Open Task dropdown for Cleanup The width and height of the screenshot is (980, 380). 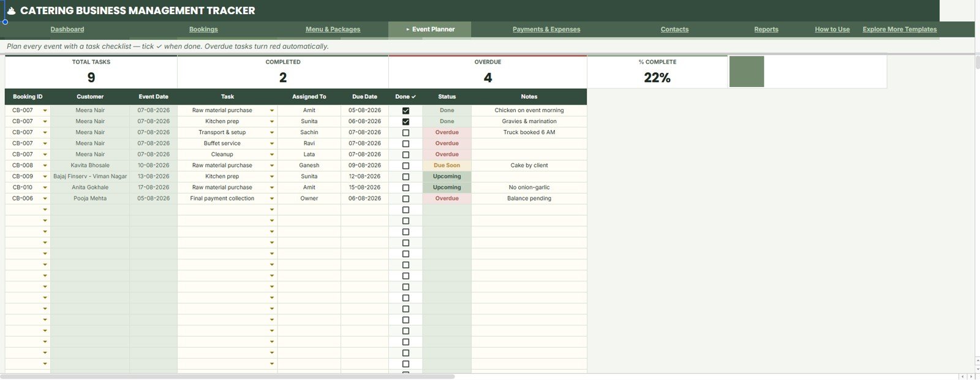click(x=272, y=154)
